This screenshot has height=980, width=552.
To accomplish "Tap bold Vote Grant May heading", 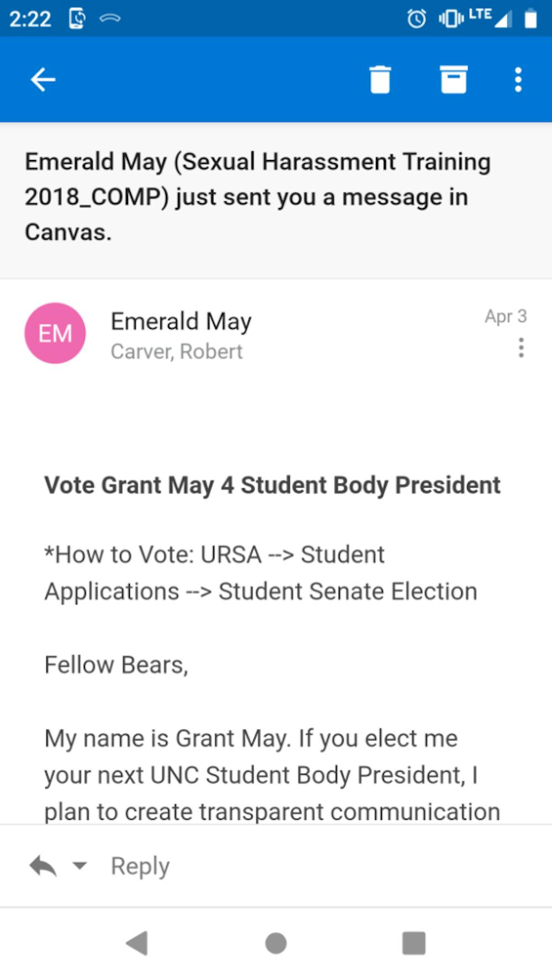I will tap(272, 485).
